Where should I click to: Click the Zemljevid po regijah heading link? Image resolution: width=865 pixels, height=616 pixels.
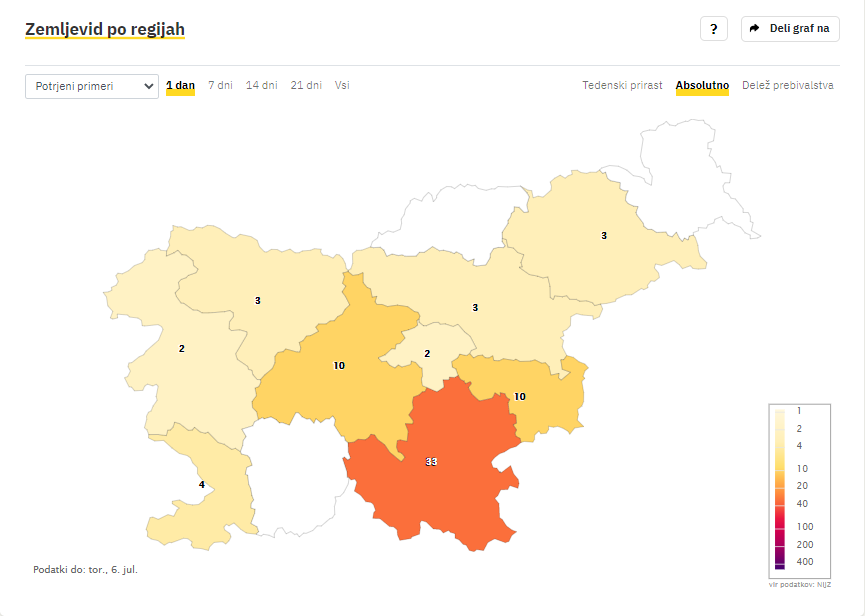tap(105, 29)
